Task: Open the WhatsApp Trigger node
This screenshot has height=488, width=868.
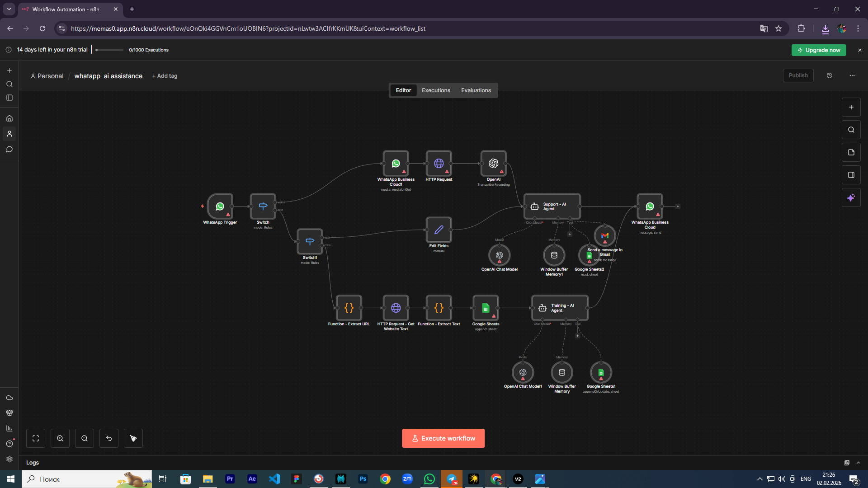Action: [220, 206]
